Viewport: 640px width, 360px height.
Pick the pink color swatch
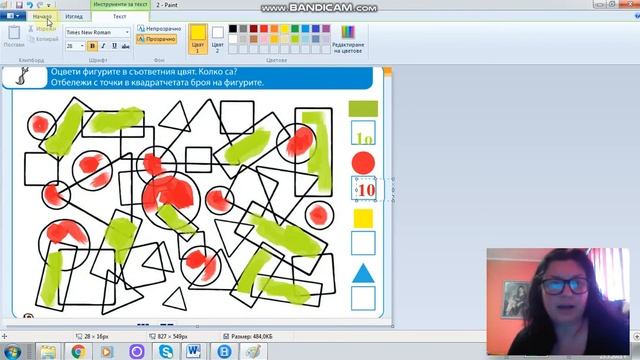click(x=264, y=39)
